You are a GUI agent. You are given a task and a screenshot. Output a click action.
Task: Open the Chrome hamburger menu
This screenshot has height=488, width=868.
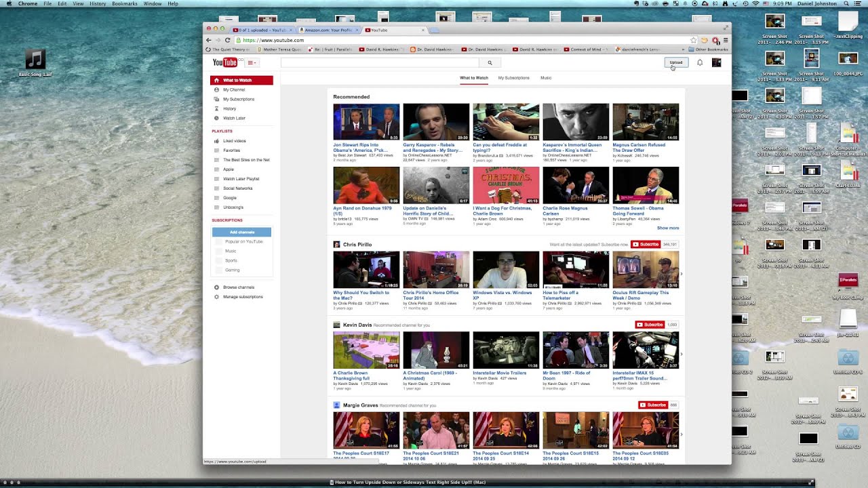pos(726,40)
